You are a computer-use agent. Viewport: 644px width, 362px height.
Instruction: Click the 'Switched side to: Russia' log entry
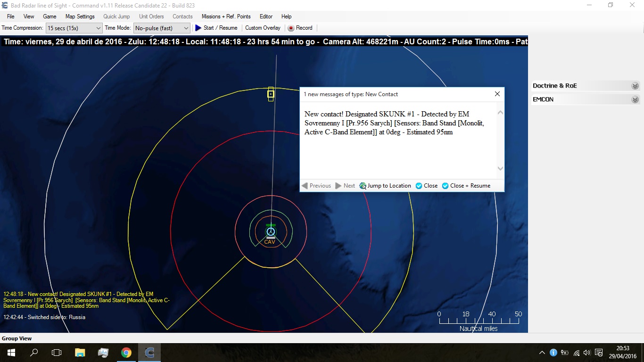click(44, 317)
